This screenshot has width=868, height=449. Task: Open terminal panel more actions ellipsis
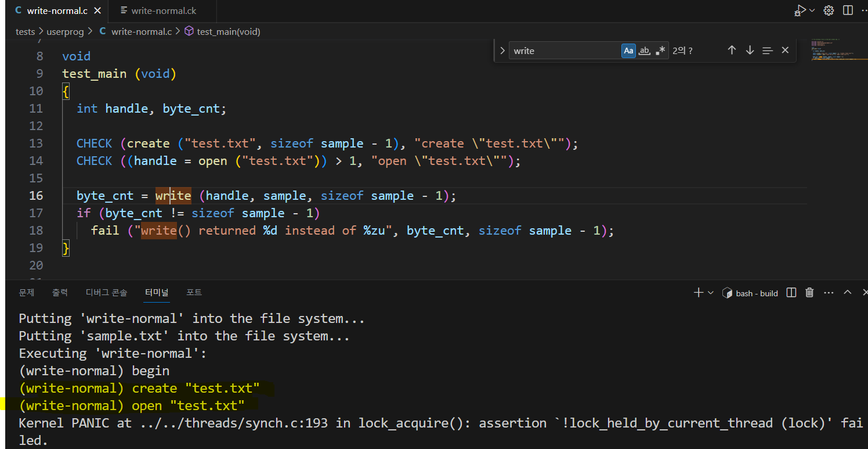click(x=829, y=292)
